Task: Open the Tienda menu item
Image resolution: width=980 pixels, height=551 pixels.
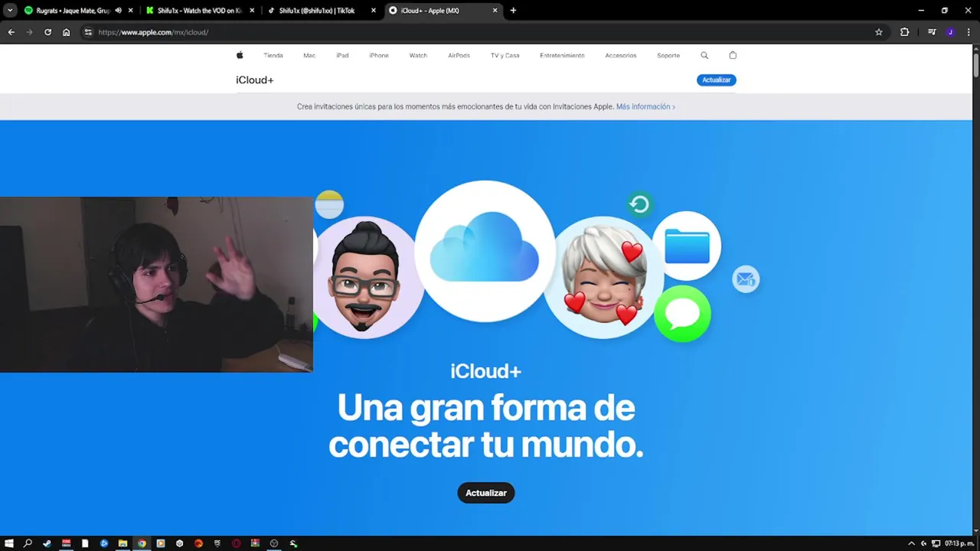Action: [273, 56]
